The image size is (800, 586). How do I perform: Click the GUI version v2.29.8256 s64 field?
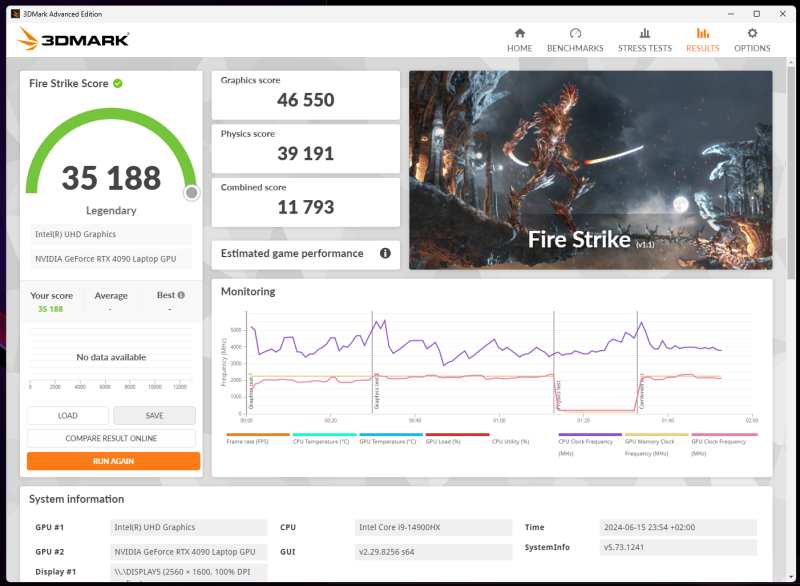click(433, 552)
